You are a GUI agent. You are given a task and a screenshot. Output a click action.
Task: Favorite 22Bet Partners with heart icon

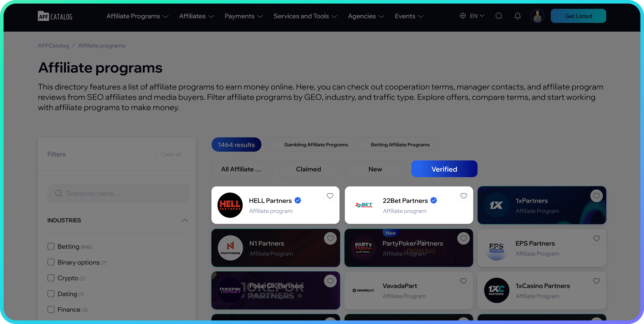(x=464, y=196)
